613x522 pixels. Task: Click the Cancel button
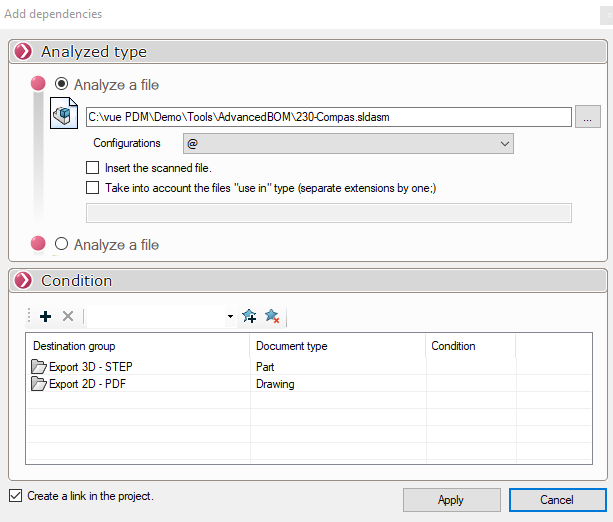click(556, 500)
